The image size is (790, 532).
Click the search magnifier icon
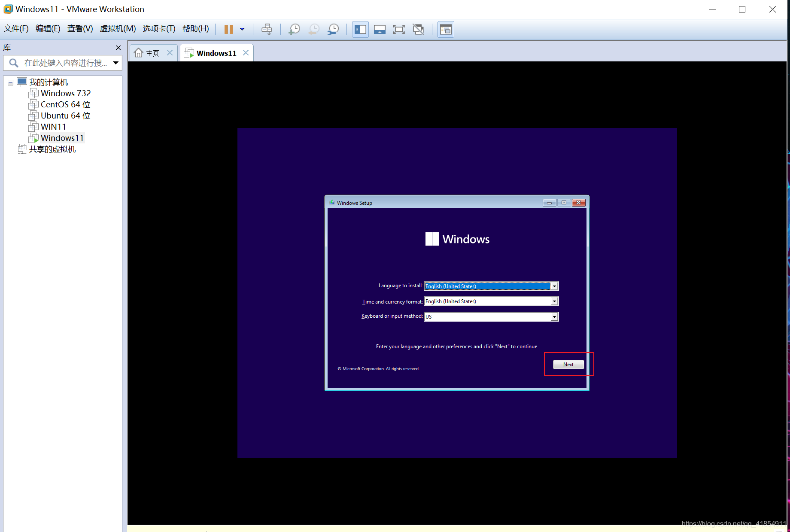click(x=14, y=63)
